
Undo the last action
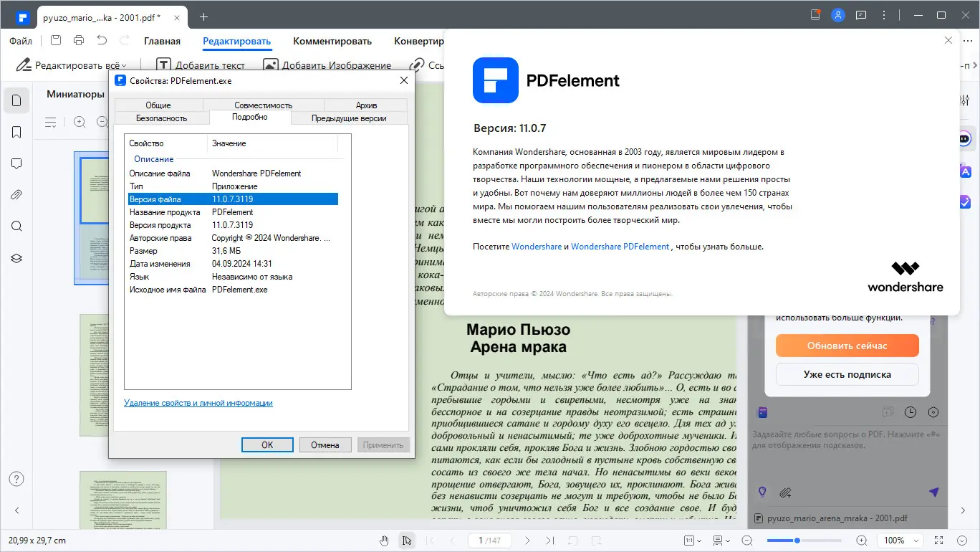click(102, 41)
